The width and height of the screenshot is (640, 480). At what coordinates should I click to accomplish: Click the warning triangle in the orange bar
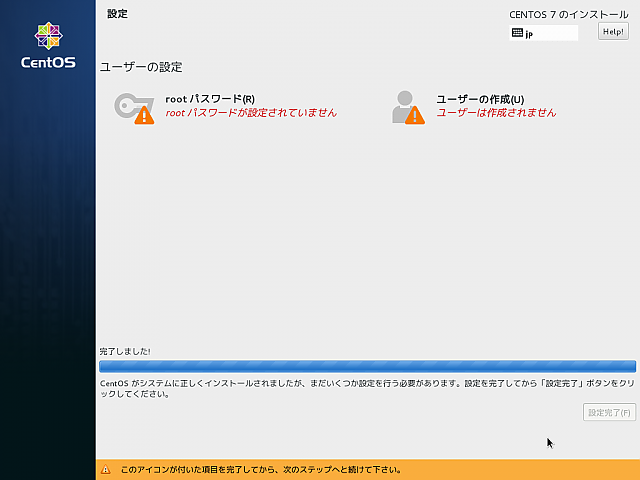click(x=106, y=469)
